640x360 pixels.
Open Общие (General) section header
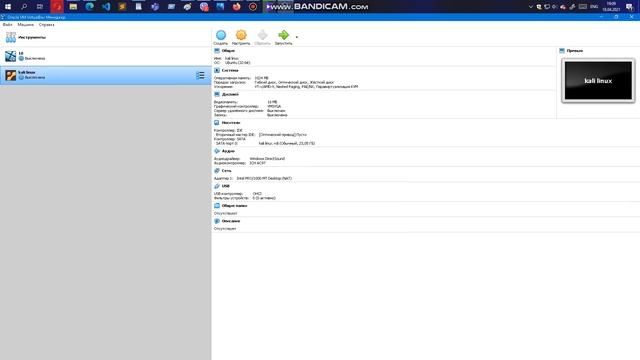(228, 51)
